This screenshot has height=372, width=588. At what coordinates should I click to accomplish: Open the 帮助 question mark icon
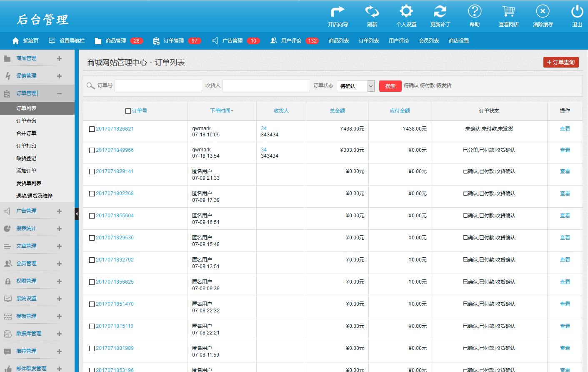click(474, 11)
